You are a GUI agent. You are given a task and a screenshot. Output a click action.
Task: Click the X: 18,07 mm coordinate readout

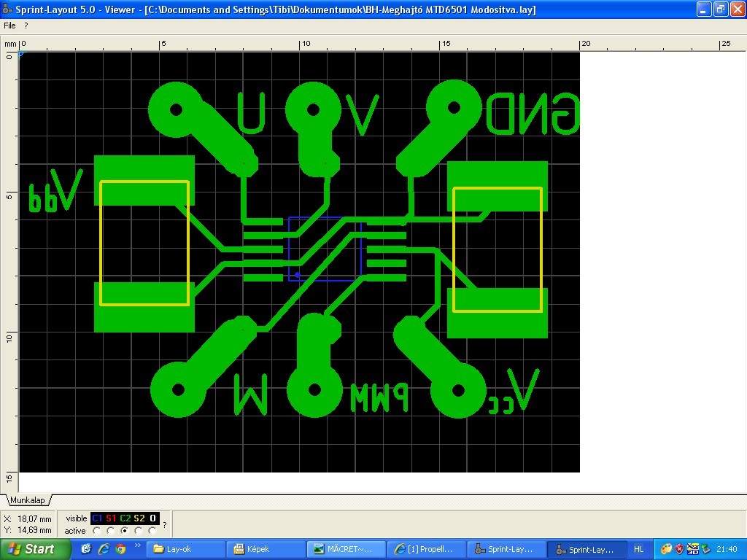point(28,518)
